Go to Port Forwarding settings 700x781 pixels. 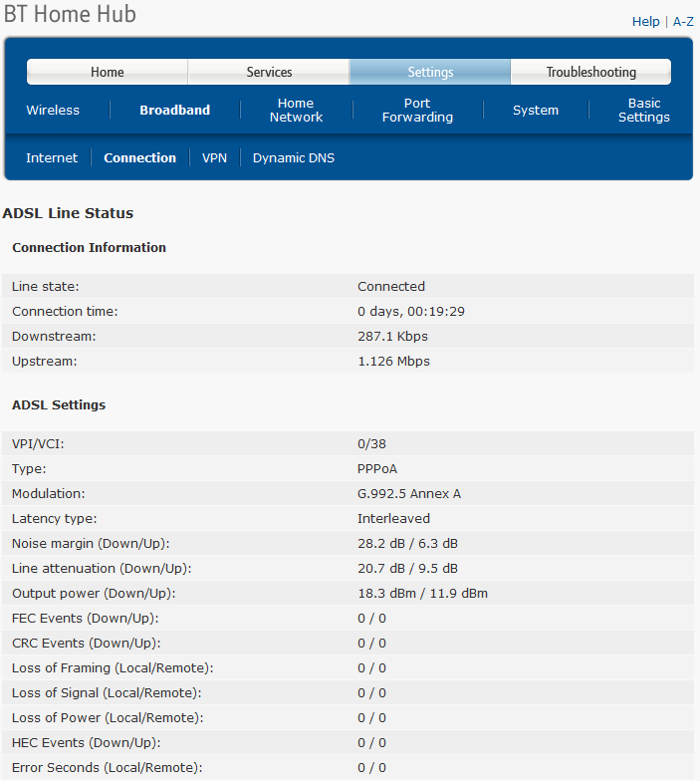point(416,111)
